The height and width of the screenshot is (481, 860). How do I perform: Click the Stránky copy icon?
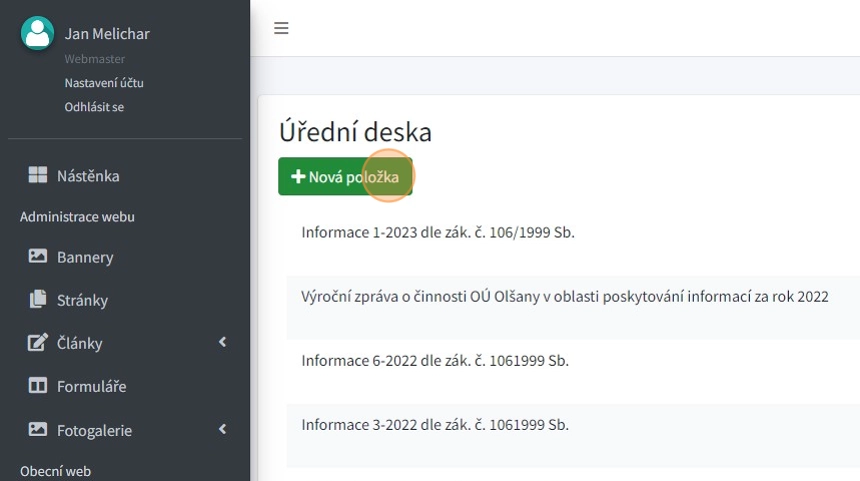(38, 300)
